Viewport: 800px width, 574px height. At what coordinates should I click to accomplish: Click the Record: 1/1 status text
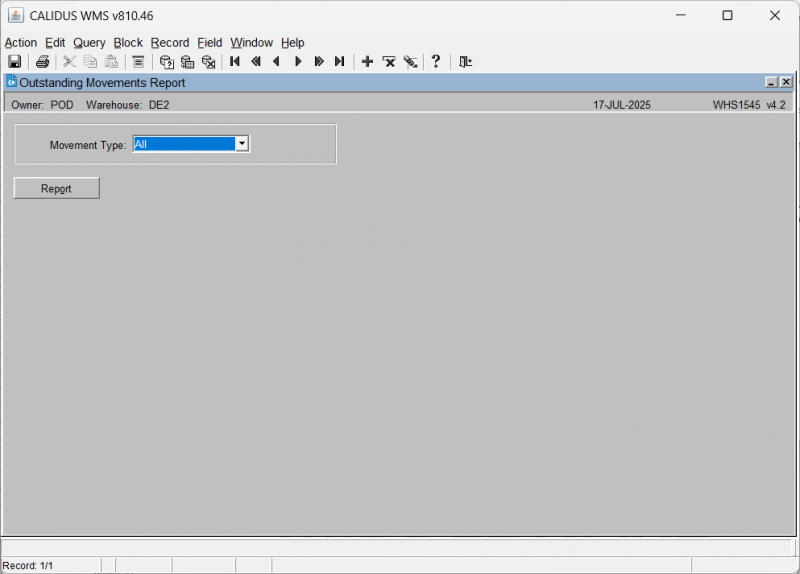coord(28,566)
